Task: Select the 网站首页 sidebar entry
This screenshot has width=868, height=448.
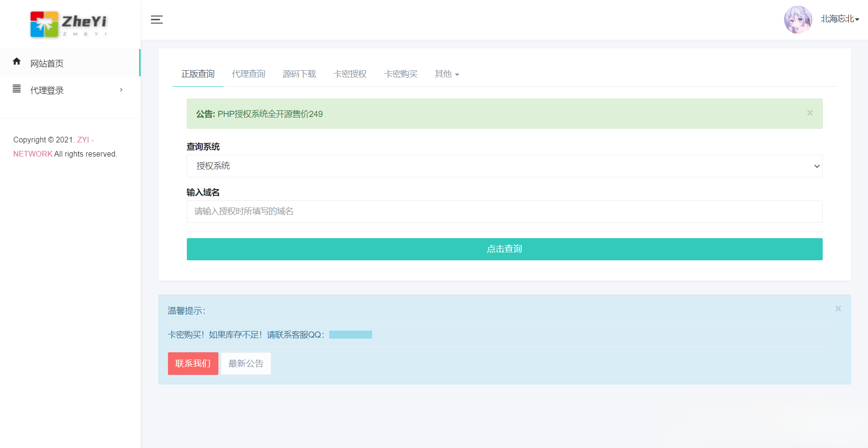Action: [x=46, y=63]
